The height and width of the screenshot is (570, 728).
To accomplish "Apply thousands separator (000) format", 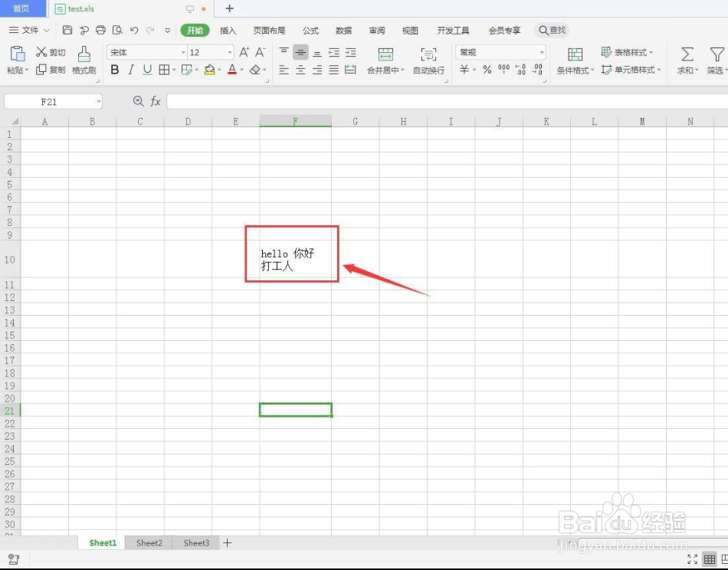I will [503, 70].
